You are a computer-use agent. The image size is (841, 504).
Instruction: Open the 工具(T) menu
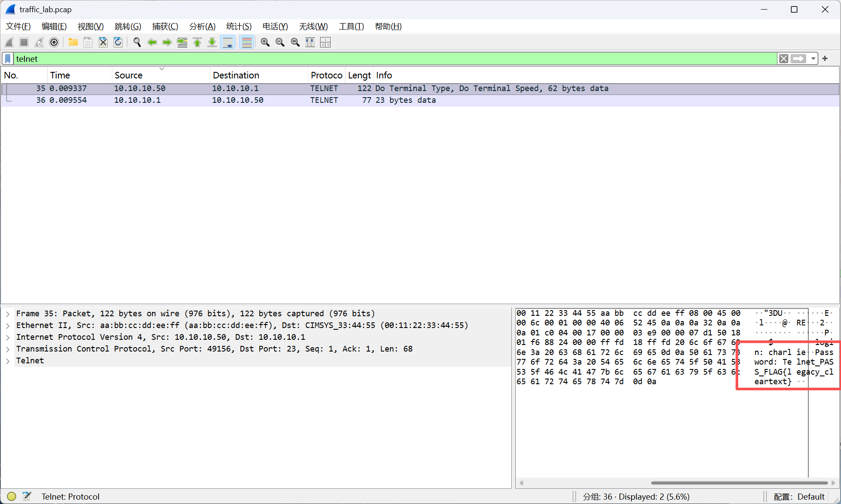tap(351, 27)
